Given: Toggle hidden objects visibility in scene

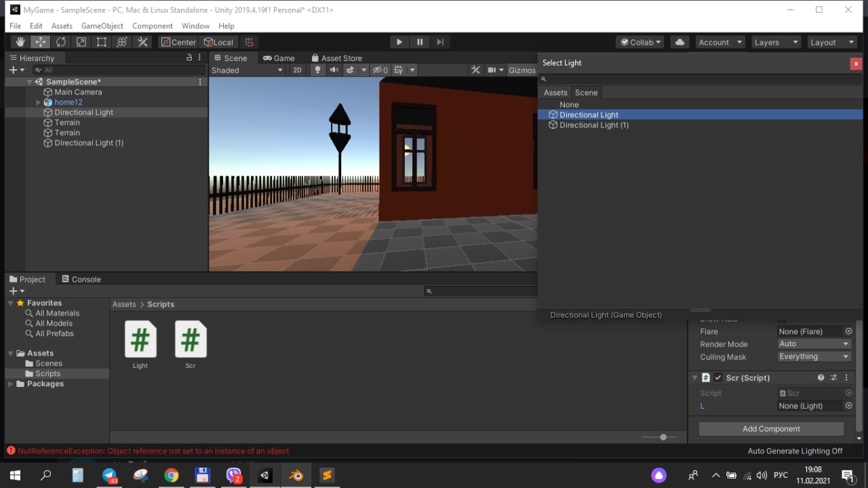Looking at the screenshot, I should coord(380,70).
